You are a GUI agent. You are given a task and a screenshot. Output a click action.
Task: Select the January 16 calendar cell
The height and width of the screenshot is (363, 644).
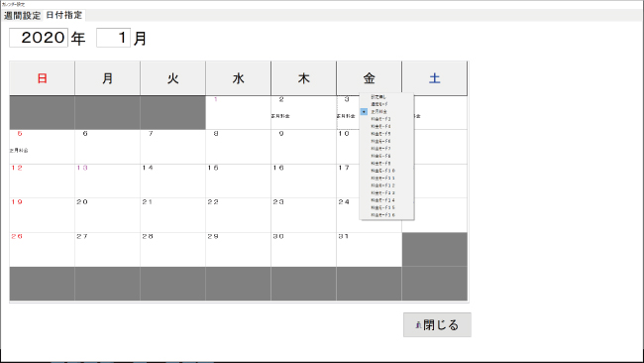click(303, 181)
